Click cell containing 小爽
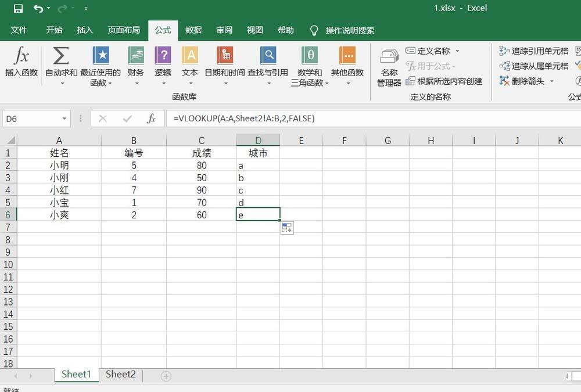The width and height of the screenshot is (581, 392). [x=59, y=215]
